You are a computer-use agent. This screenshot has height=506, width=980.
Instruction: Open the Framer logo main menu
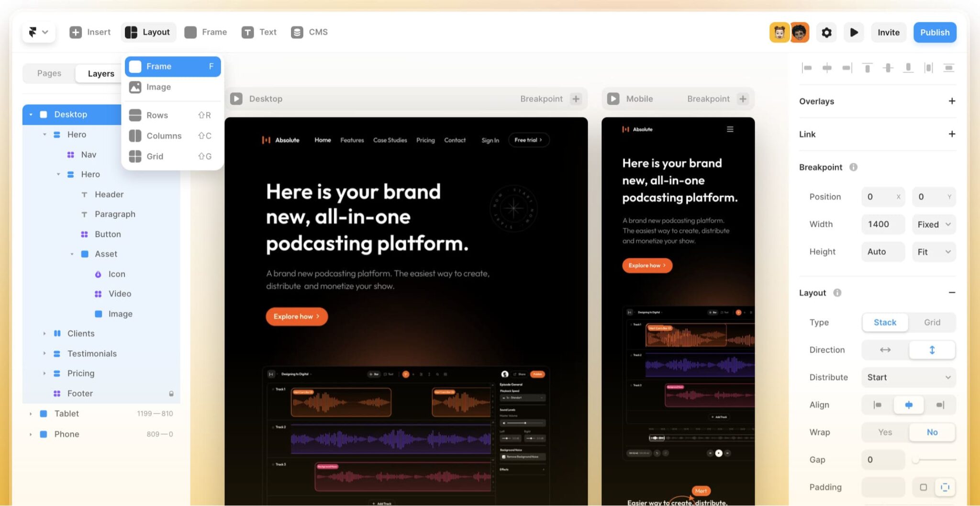[x=38, y=32]
